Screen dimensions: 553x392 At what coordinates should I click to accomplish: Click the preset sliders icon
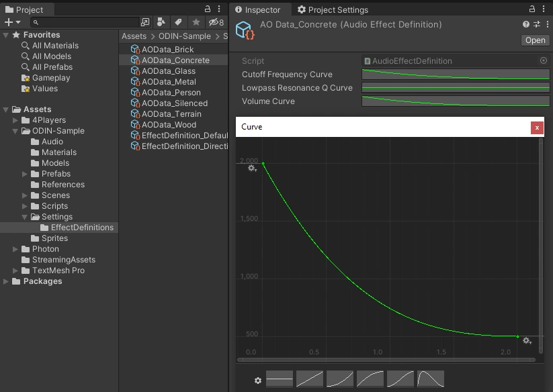[537, 24]
